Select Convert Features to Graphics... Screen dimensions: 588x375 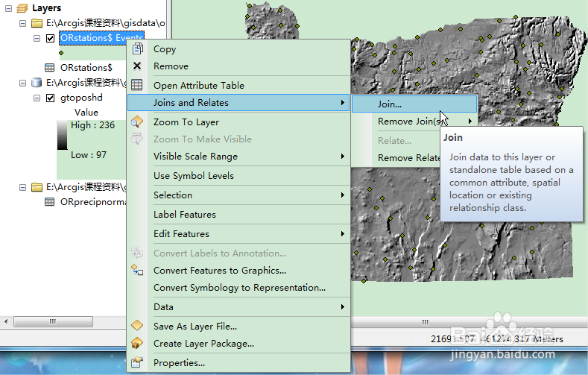(x=238, y=271)
